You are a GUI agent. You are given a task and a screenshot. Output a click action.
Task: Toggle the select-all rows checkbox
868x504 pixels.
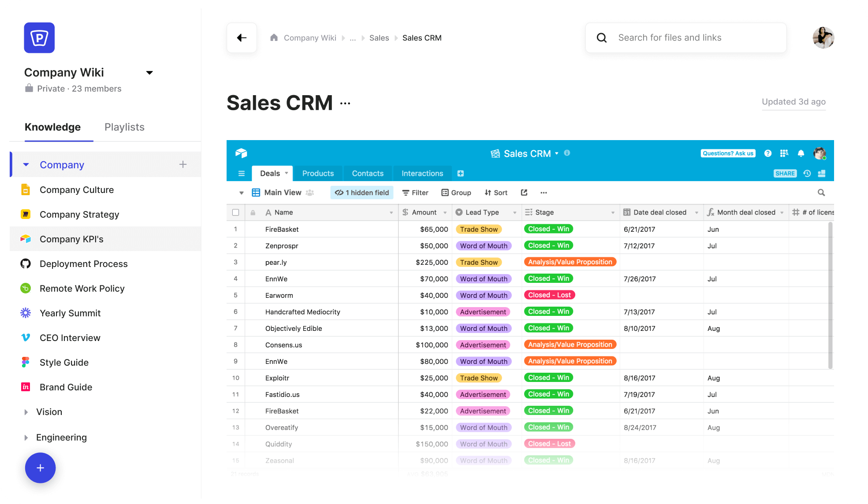236,212
